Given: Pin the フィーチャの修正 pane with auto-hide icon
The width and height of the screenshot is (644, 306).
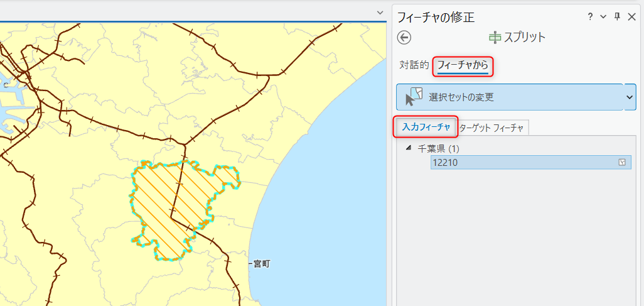Looking at the screenshot, I should point(617,17).
